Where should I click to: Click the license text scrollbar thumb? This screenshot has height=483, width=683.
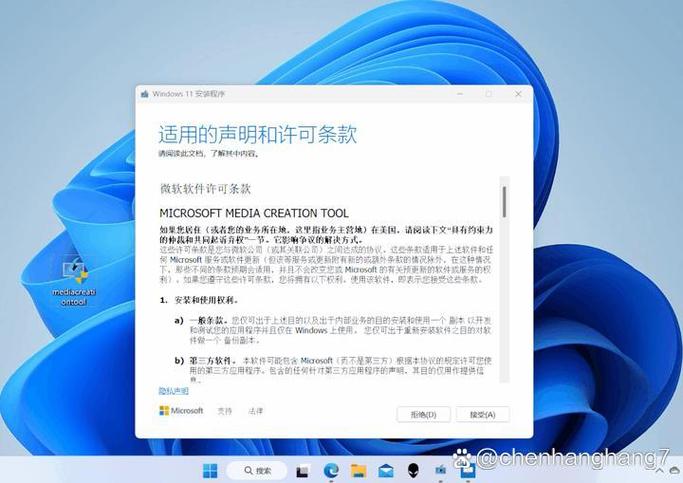[x=504, y=201]
